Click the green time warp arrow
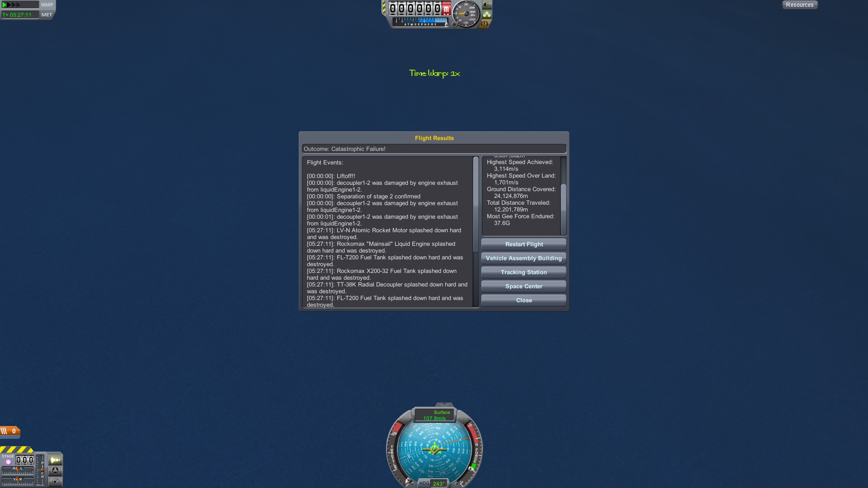This screenshot has height=488, width=868. [x=5, y=5]
